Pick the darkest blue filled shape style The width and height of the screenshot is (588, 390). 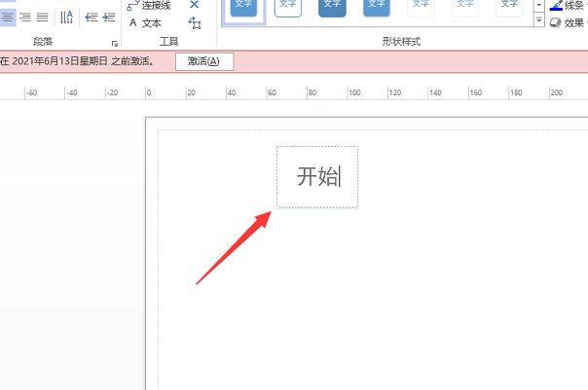pyautogui.click(x=332, y=8)
